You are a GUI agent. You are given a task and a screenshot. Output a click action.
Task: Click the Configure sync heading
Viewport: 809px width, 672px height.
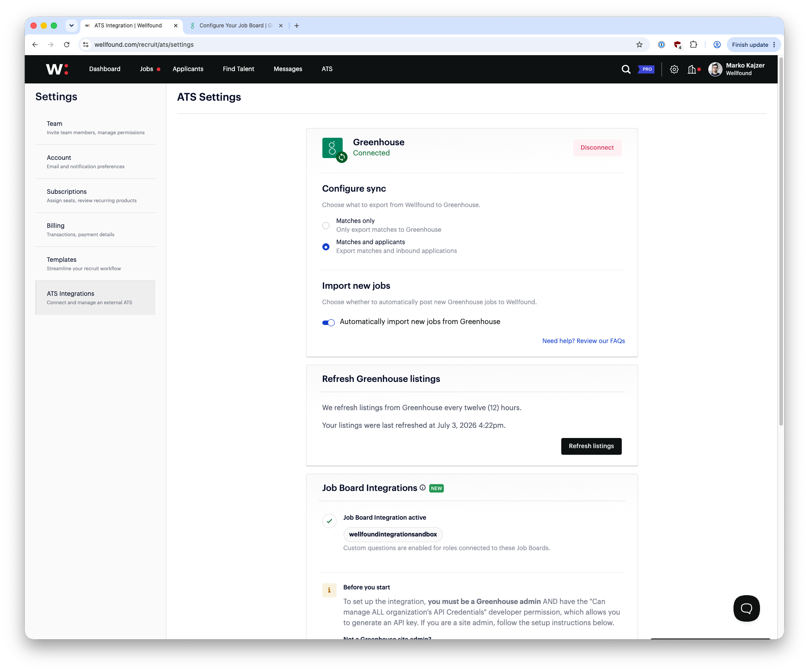point(354,189)
